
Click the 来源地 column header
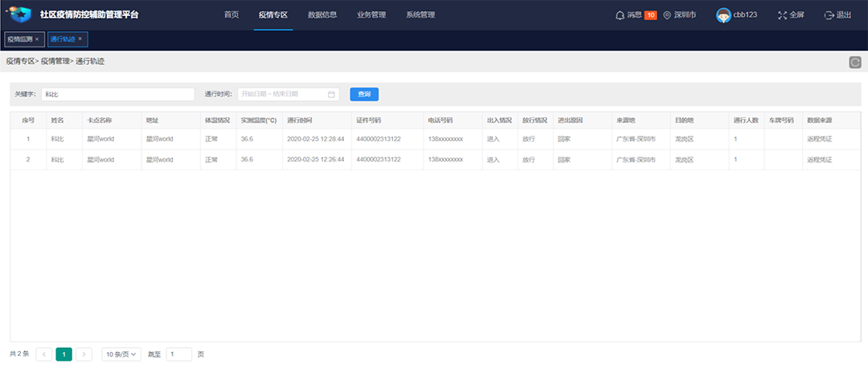click(x=626, y=120)
